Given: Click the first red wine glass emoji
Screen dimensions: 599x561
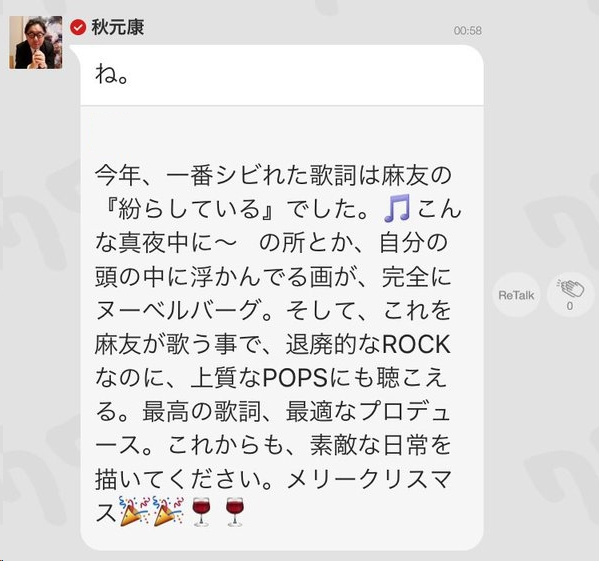Looking at the screenshot, I should pyautogui.click(x=201, y=512).
